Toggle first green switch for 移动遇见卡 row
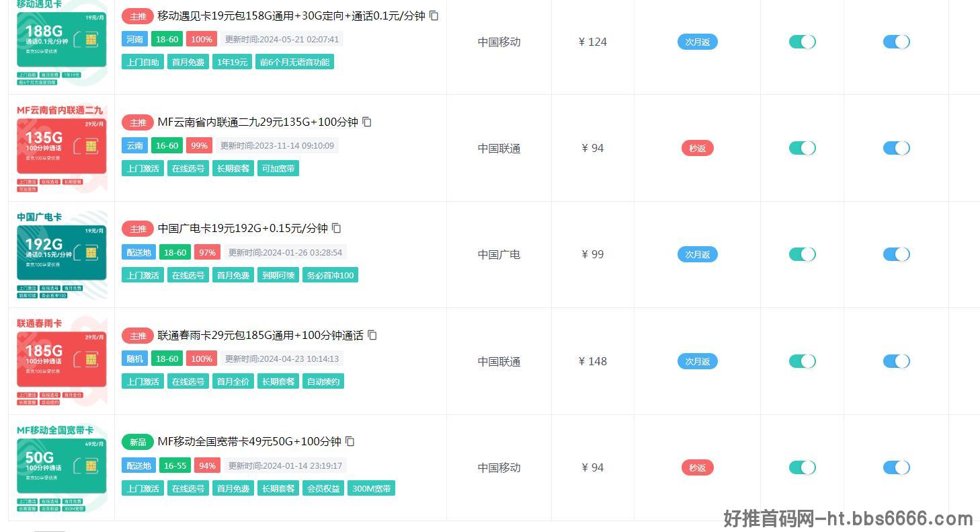This screenshot has width=980, height=532. coord(802,42)
